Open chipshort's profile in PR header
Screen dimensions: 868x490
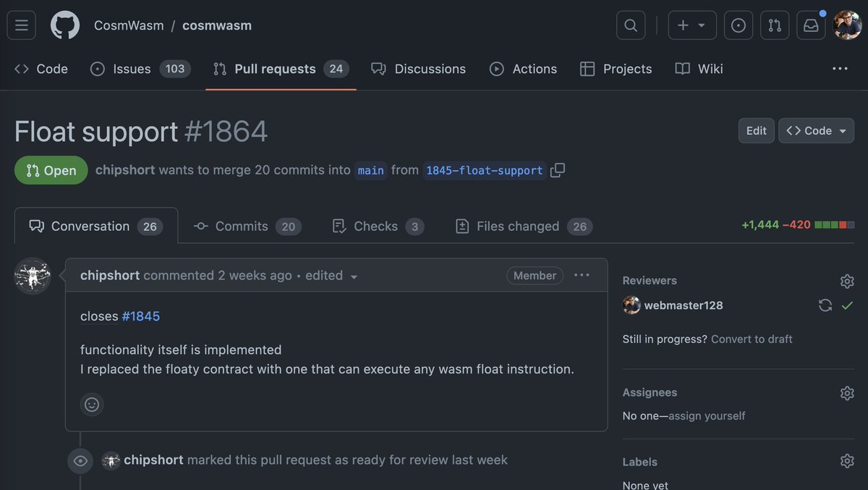(x=125, y=170)
